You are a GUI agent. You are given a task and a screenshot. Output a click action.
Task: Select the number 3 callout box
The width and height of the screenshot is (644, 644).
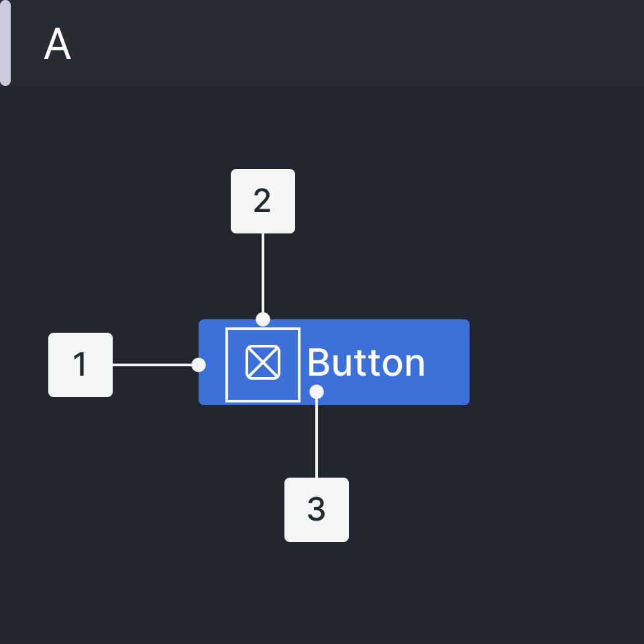(317, 510)
